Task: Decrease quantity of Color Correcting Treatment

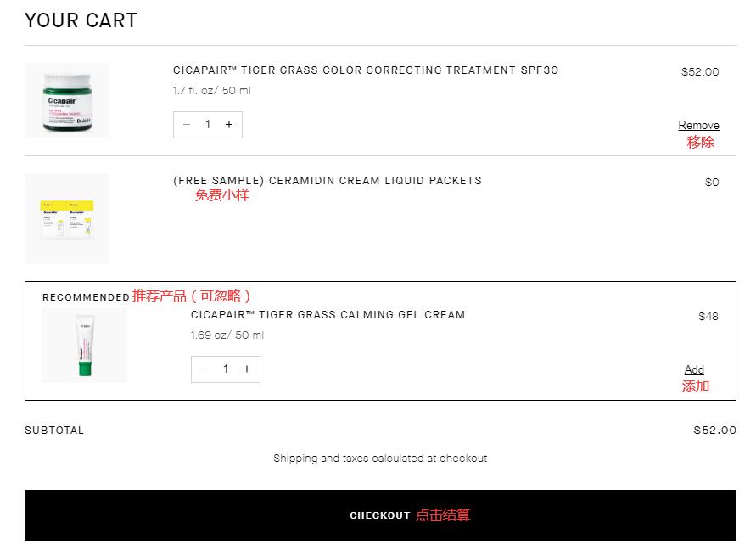Action: tap(187, 125)
